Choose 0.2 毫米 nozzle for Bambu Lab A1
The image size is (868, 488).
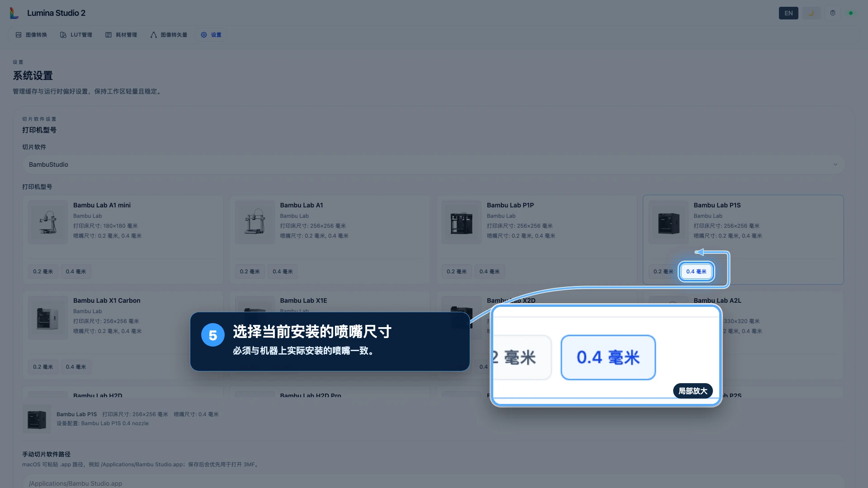pos(250,272)
